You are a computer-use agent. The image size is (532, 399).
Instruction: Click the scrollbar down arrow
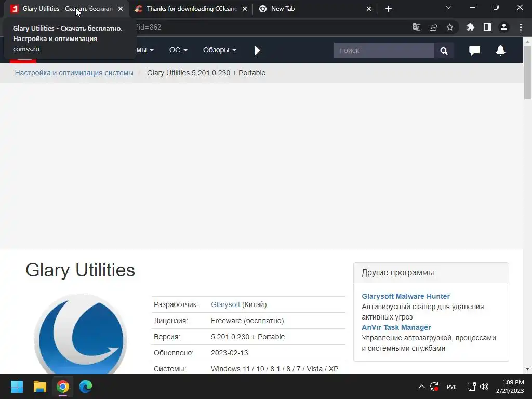point(527,369)
